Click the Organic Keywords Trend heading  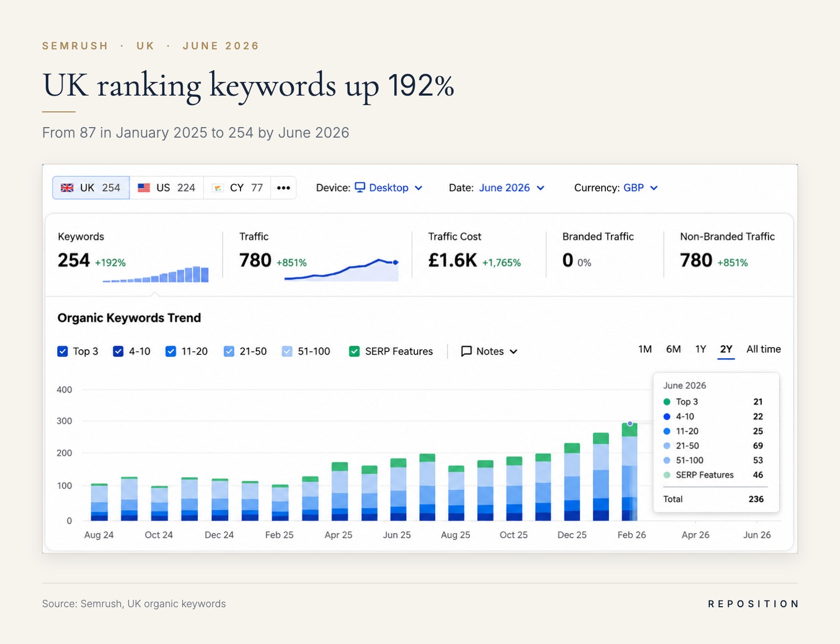pos(129,318)
